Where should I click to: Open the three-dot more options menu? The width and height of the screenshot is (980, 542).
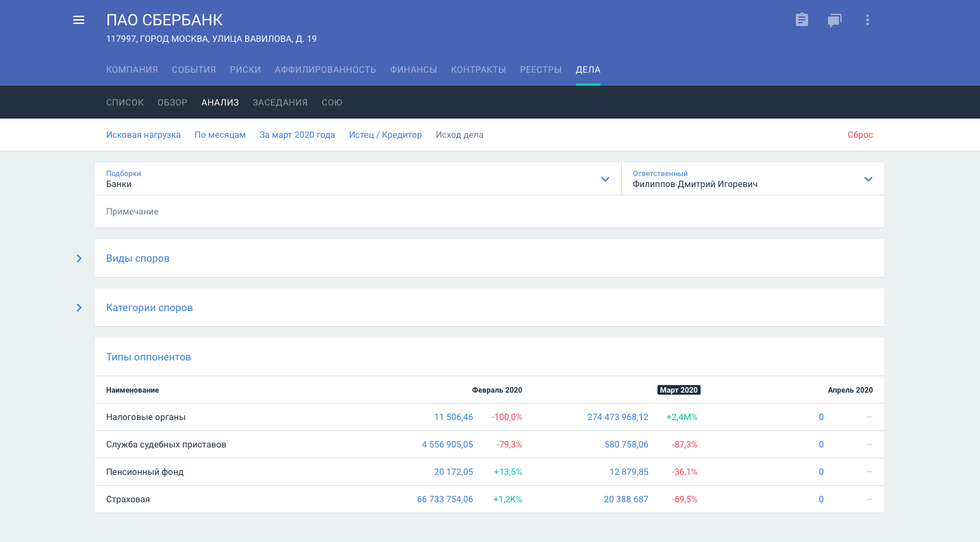pyautogui.click(x=868, y=20)
